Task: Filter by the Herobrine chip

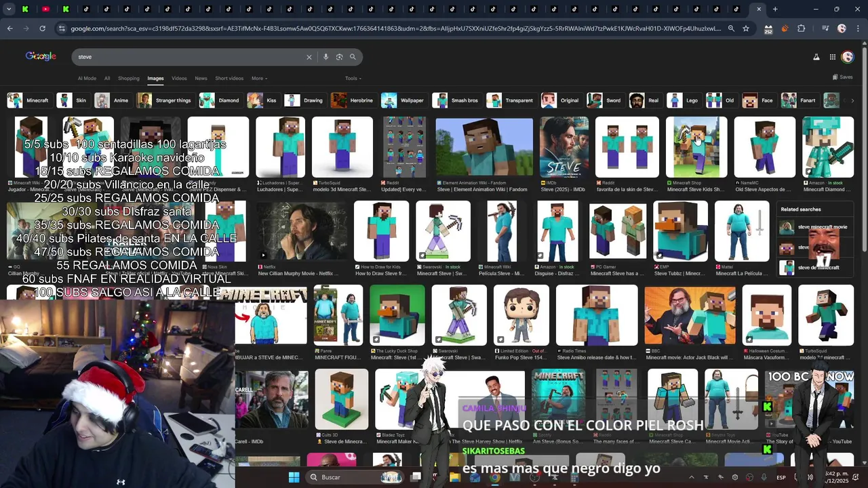Action: coord(353,100)
